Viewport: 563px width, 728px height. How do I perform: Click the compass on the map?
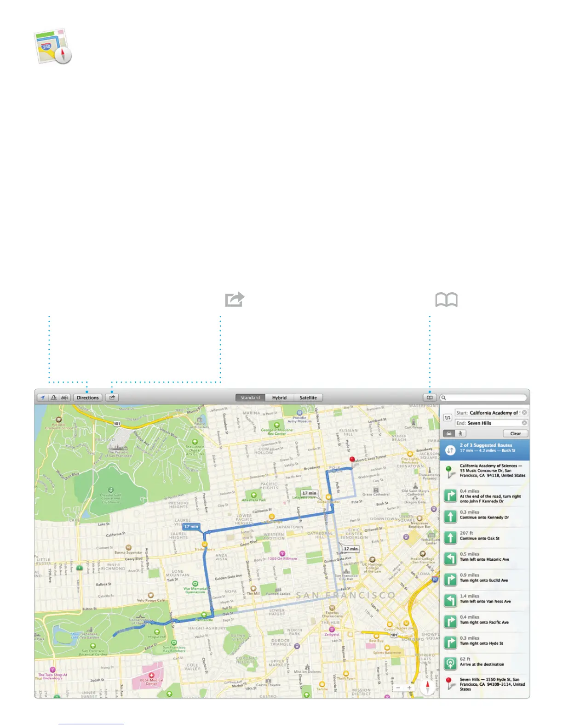point(428,687)
